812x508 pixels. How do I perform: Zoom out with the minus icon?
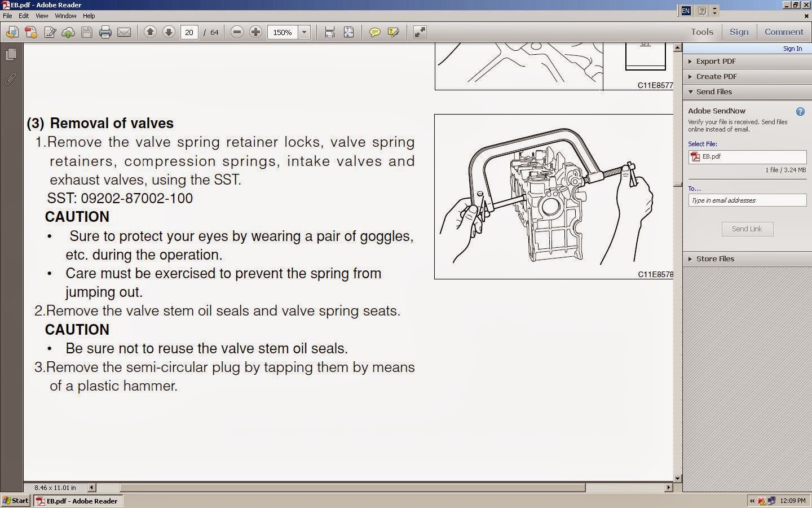click(x=237, y=32)
